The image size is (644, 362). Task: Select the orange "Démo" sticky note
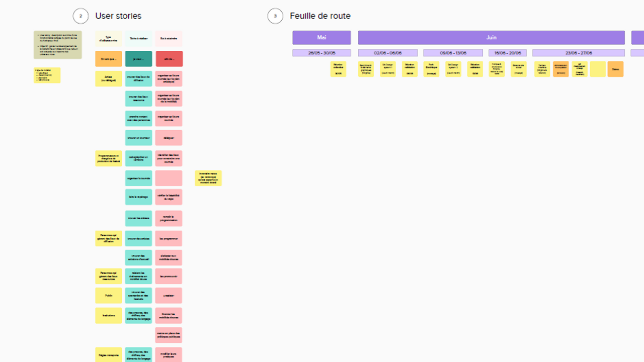point(615,69)
